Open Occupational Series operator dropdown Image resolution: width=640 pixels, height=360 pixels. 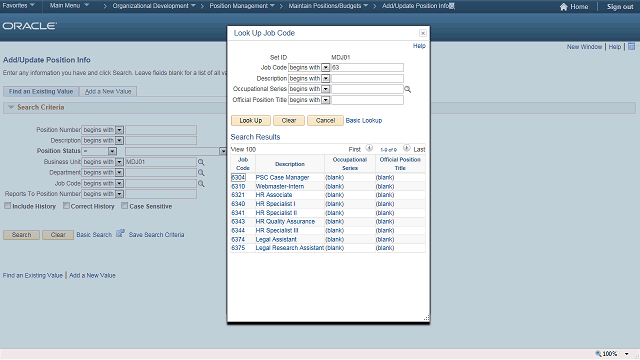(x=325, y=89)
